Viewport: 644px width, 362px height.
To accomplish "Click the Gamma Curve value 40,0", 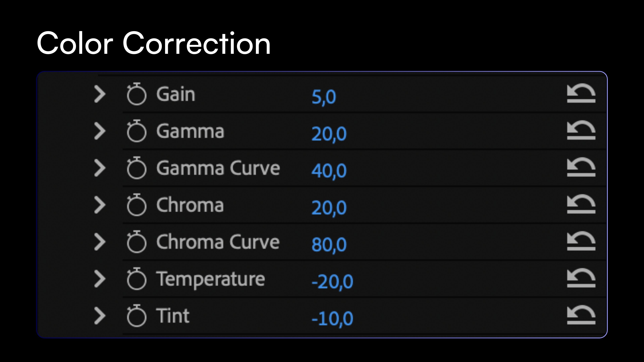I will (x=329, y=171).
